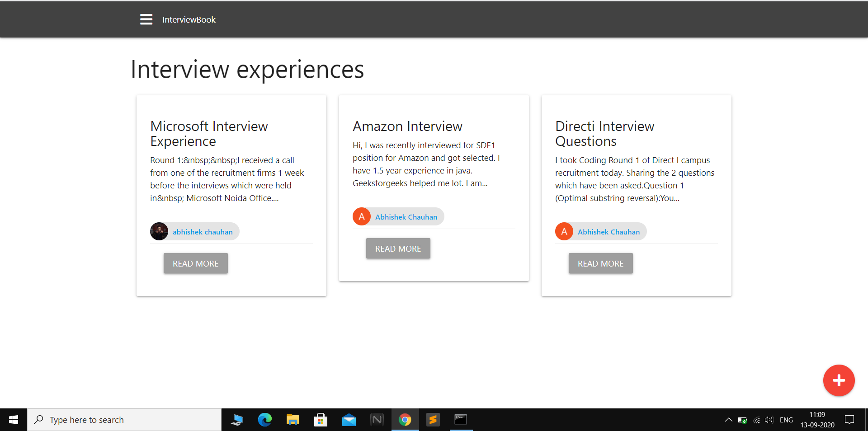Image resolution: width=868 pixels, height=431 pixels.
Task: Open the network Wi-Fi tray icon
Action: pos(756,420)
